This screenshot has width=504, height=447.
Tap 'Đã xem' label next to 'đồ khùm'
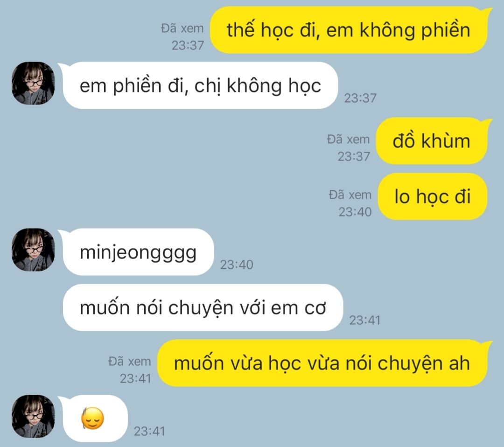click(348, 140)
